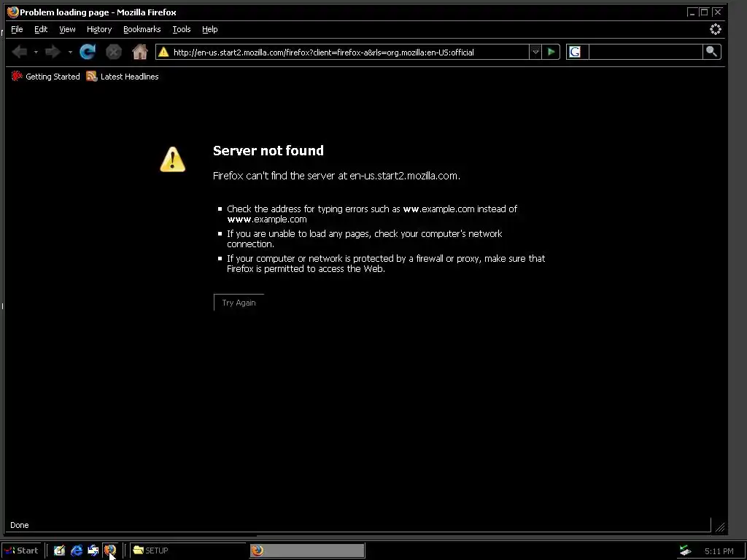Click inside the URL address field
Screen dimensions: 747x560
point(349,52)
